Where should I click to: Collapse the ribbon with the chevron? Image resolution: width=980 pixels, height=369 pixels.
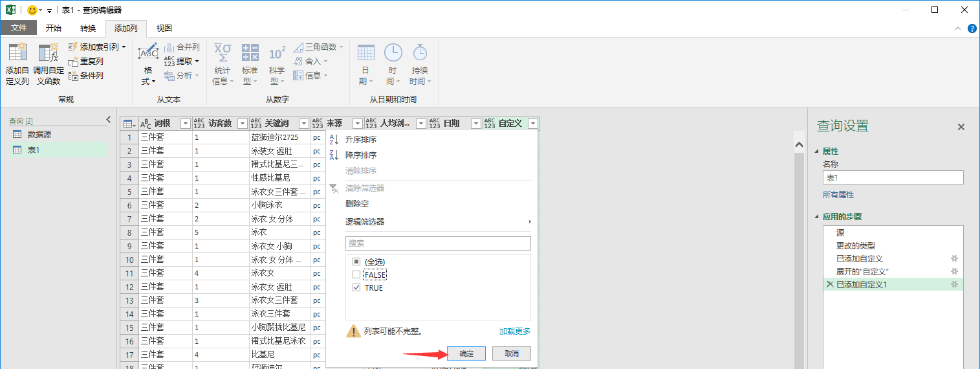point(958,28)
